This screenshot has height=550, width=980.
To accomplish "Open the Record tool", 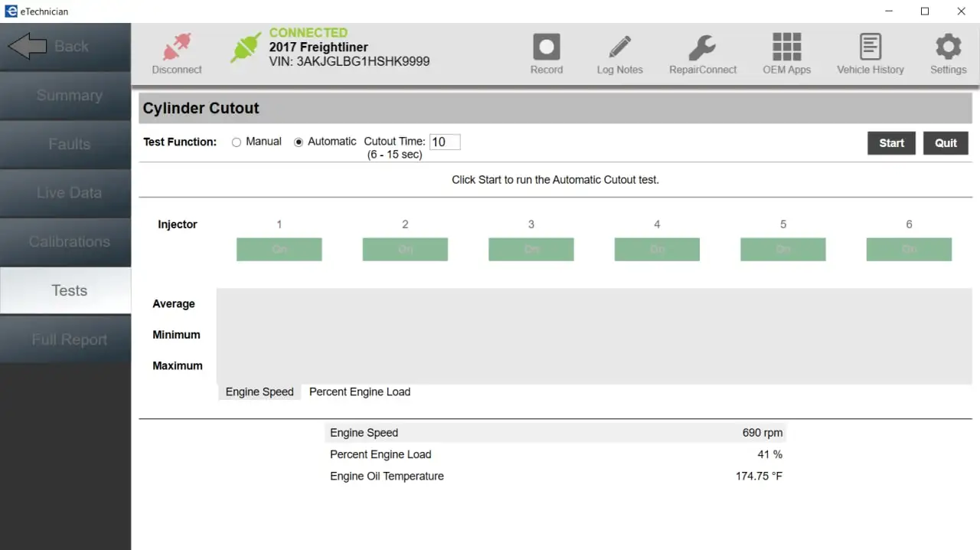I will [547, 47].
